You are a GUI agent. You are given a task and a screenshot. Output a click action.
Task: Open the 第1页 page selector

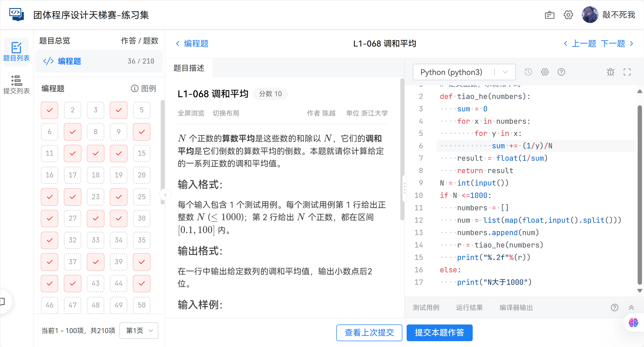tap(139, 331)
